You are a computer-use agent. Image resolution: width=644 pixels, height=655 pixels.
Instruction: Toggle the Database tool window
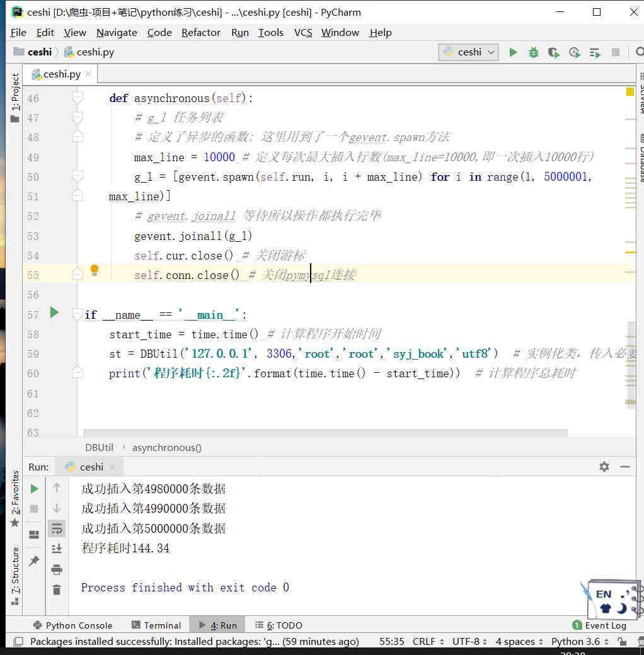641,159
